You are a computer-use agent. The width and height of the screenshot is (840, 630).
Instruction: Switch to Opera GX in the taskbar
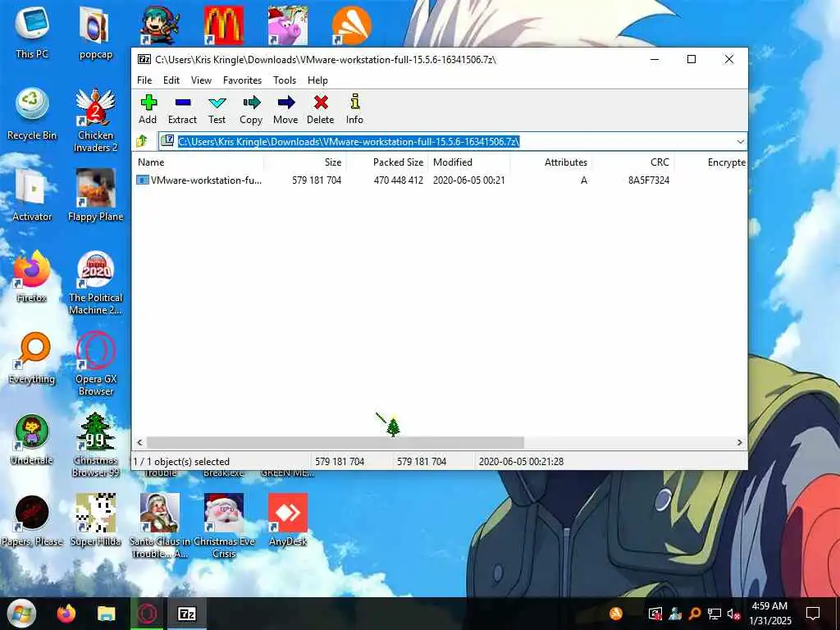coord(147,614)
